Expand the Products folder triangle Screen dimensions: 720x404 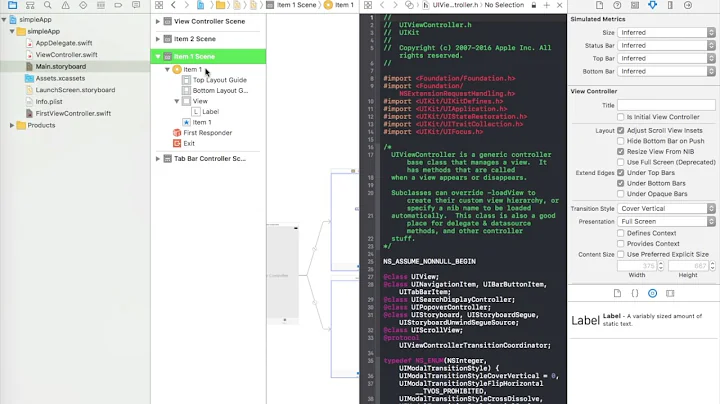pos(11,125)
